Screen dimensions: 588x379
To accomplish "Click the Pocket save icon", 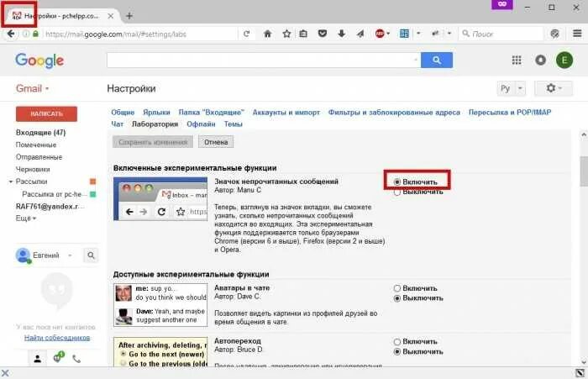I will (x=322, y=34).
